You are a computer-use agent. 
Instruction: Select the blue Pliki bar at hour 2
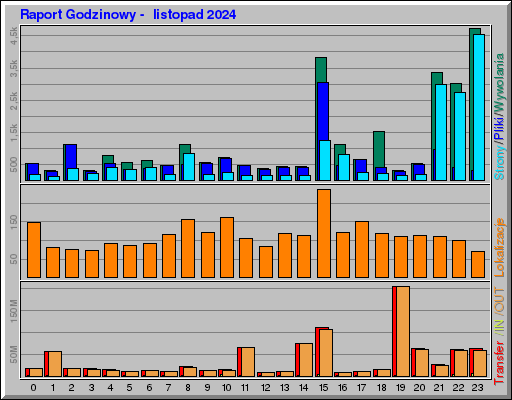(71, 157)
